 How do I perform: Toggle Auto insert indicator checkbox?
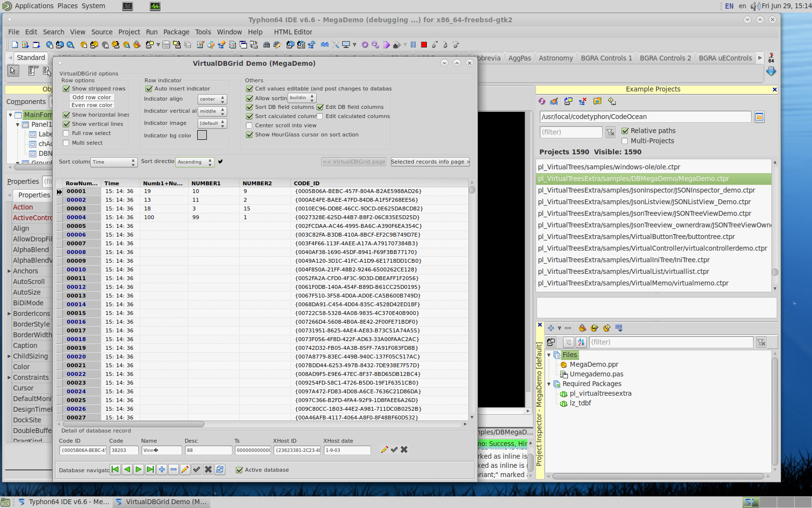[149, 89]
